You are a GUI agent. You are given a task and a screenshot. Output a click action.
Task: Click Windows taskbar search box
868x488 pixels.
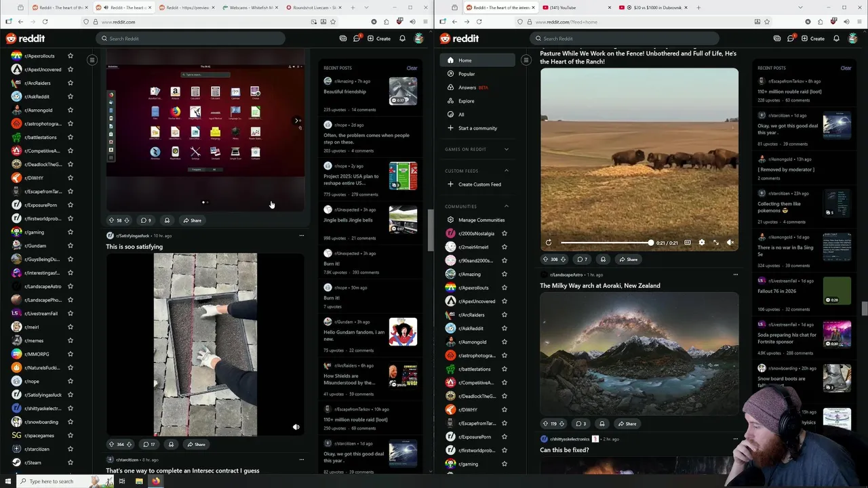coord(64,481)
